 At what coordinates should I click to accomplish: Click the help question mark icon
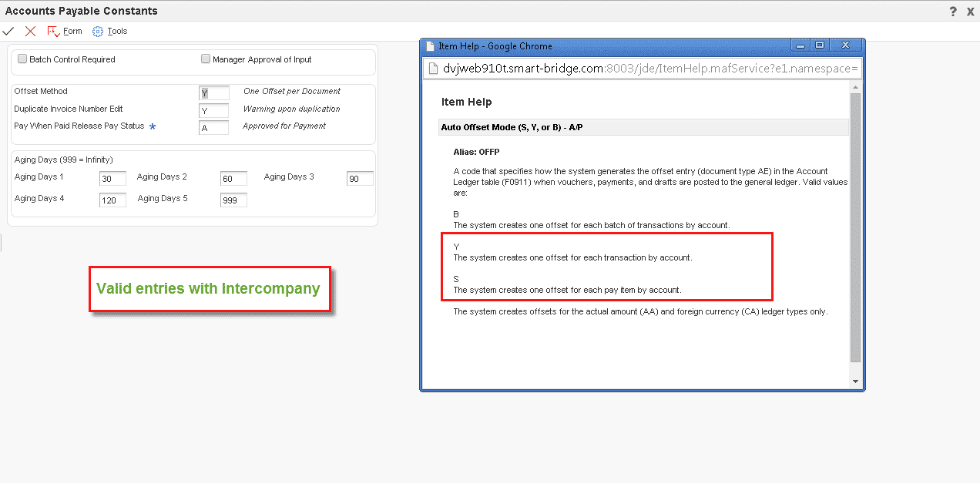click(953, 11)
